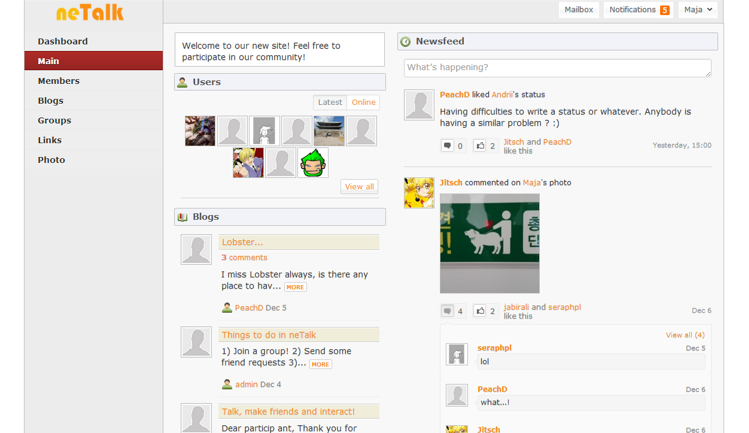Click View all (4) comments link
Viewport: 749px width, 433px height.
click(685, 335)
